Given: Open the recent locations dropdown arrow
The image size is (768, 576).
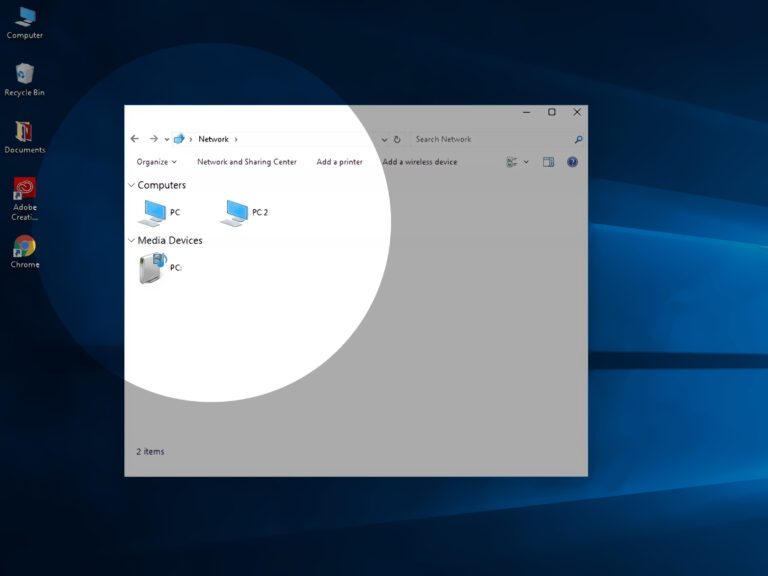Looking at the screenshot, I should click(x=167, y=140).
